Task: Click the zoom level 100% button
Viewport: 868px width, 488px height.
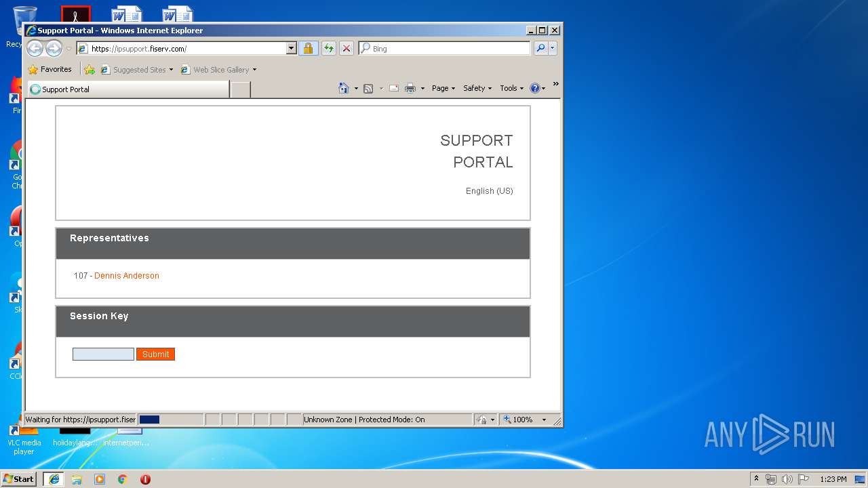Action: click(x=519, y=420)
